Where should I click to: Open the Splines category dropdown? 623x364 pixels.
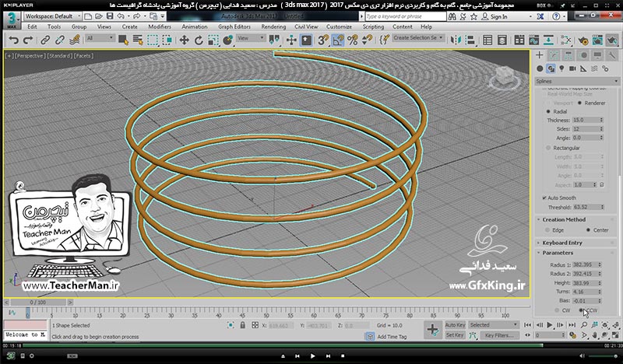pyautogui.click(x=577, y=81)
